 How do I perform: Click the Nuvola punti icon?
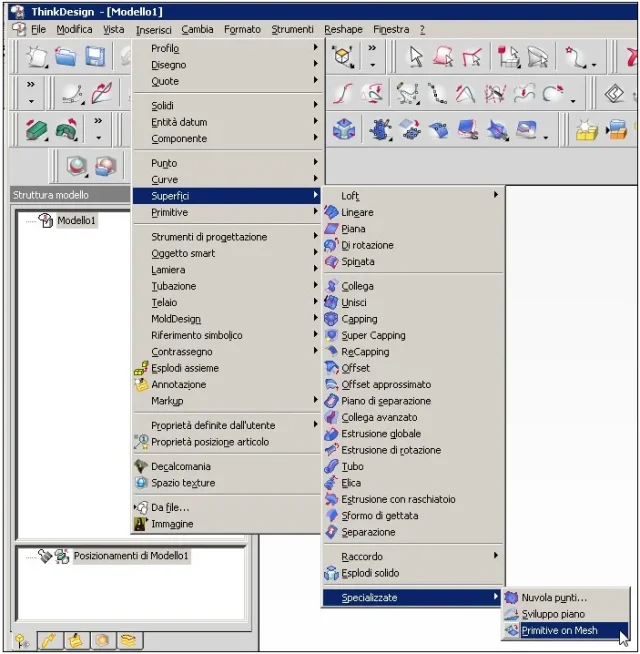511,597
